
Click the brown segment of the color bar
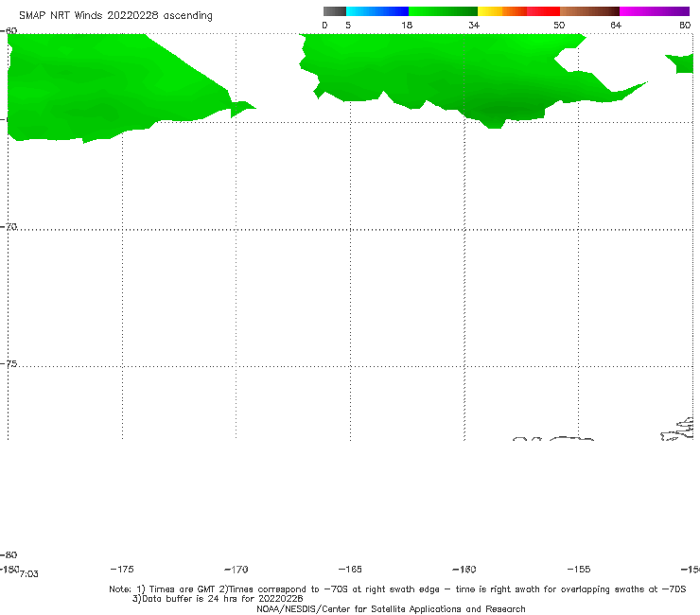click(x=589, y=11)
